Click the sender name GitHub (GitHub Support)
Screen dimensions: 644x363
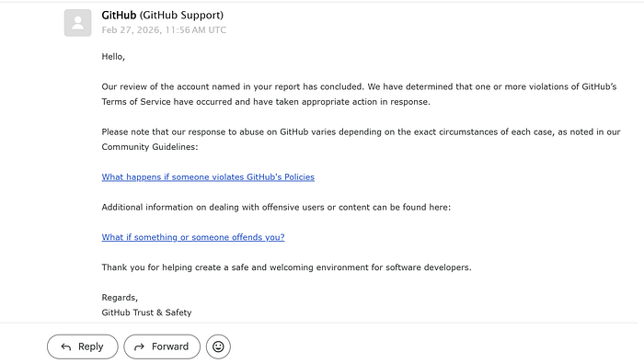point(162,16)
